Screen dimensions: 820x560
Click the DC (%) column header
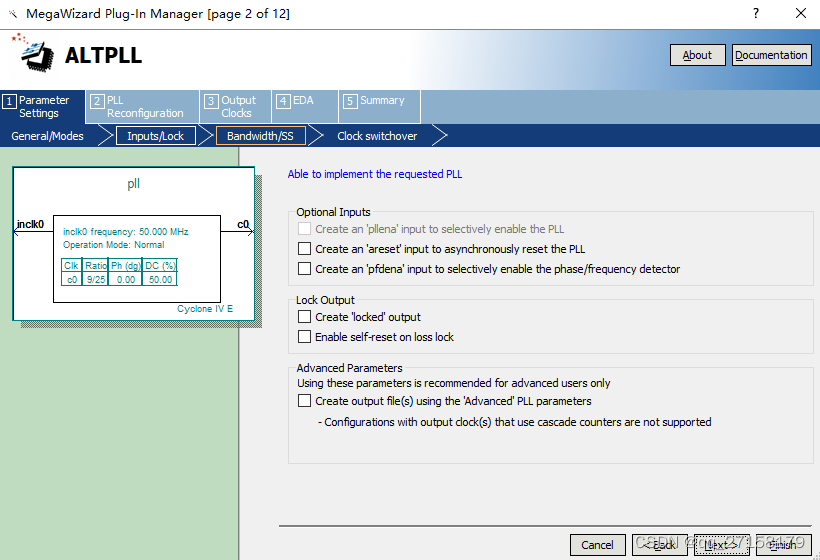(160, 266)
